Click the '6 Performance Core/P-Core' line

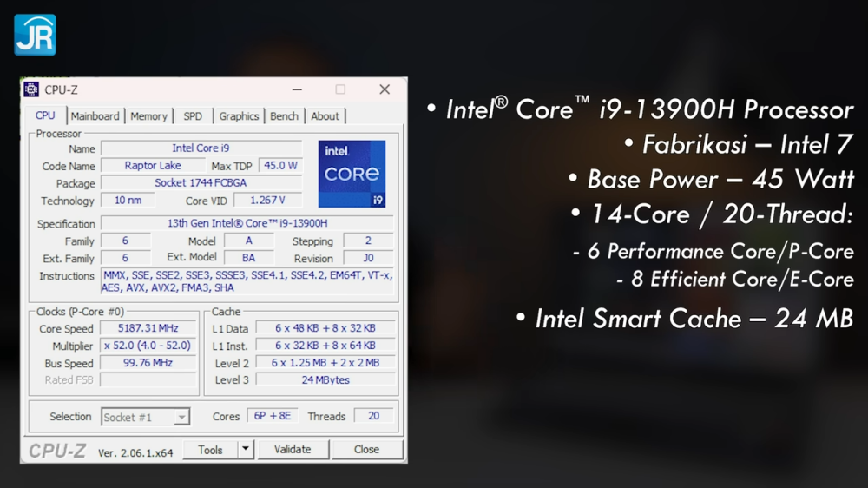click(713, 252)
